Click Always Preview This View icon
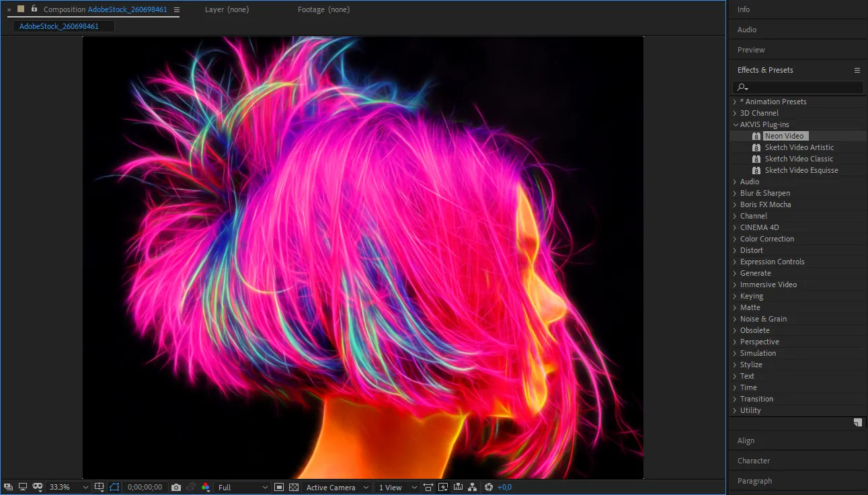 pos(8,487)
